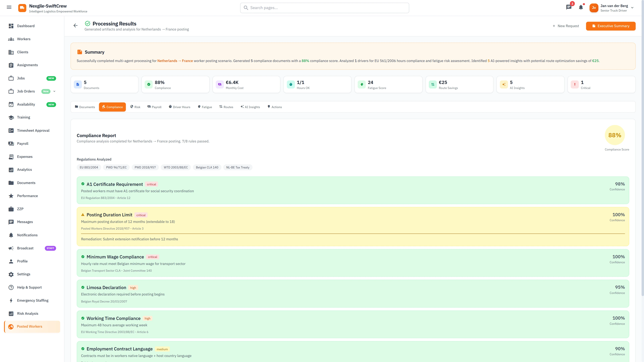Click the New Request button
Screen dimensions: 644x362
click(x=566, y=26)
